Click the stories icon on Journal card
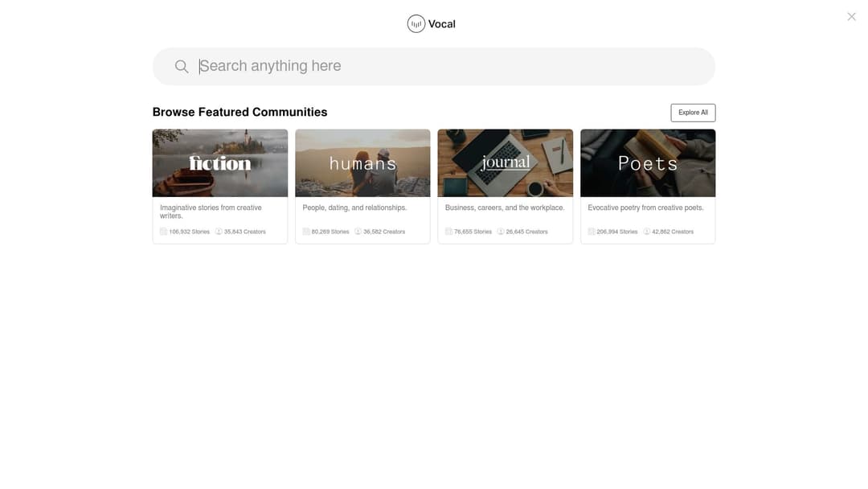The height and width of the screenshot is (489, 868). (x=449, y=232)
